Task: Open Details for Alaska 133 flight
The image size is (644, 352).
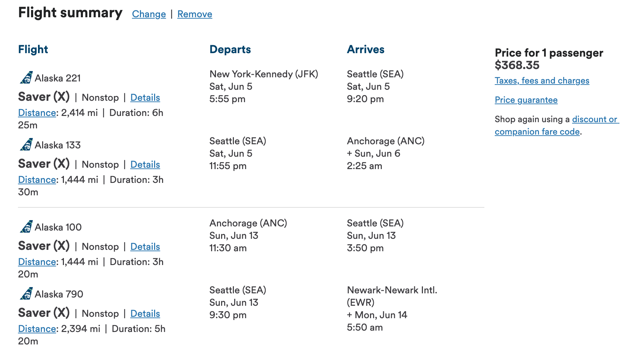Action: 145,165
